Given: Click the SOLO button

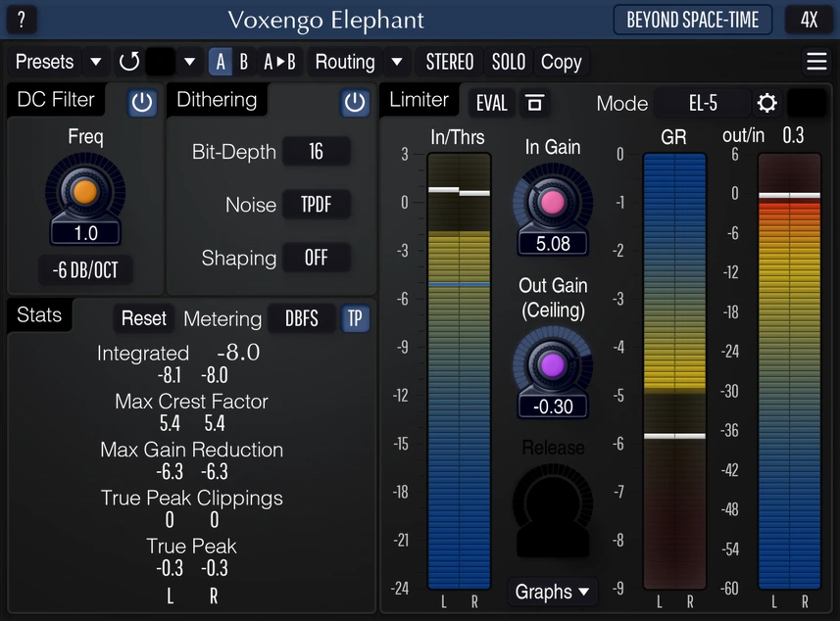Looking at the screenshot, I should coord(508,61).
